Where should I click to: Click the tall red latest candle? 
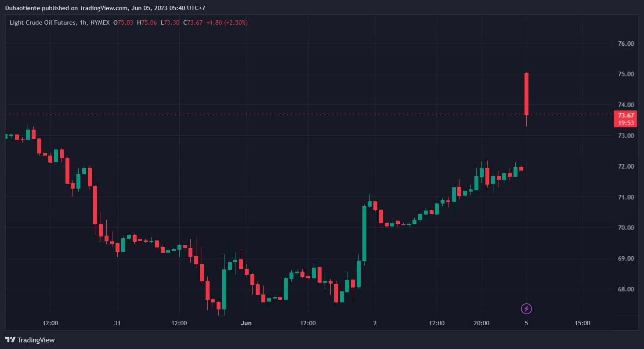coord(526,94)
